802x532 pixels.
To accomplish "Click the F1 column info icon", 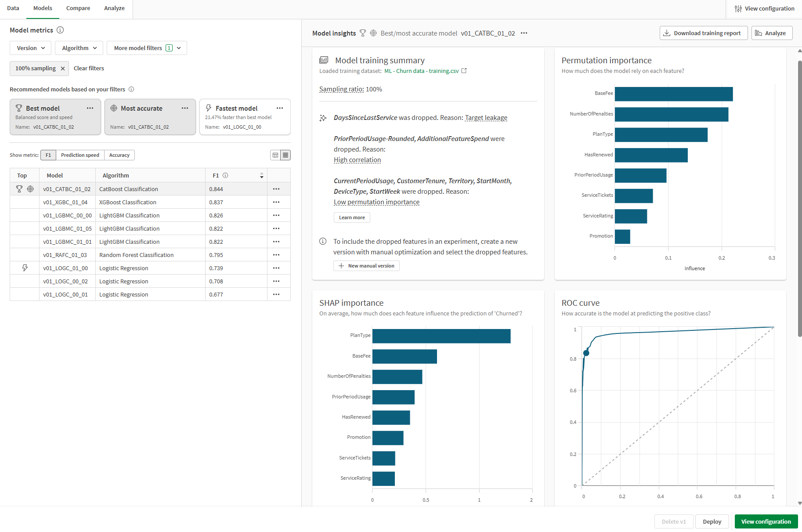I will [225, 175].
